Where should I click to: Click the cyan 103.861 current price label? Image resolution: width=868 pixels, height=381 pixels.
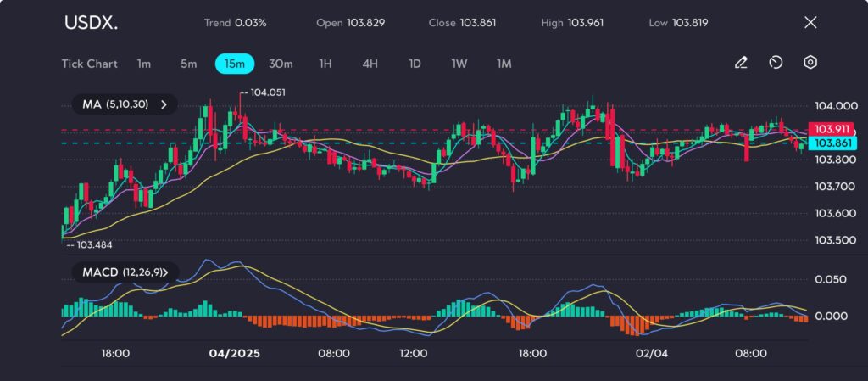click(x=829, y=143)
